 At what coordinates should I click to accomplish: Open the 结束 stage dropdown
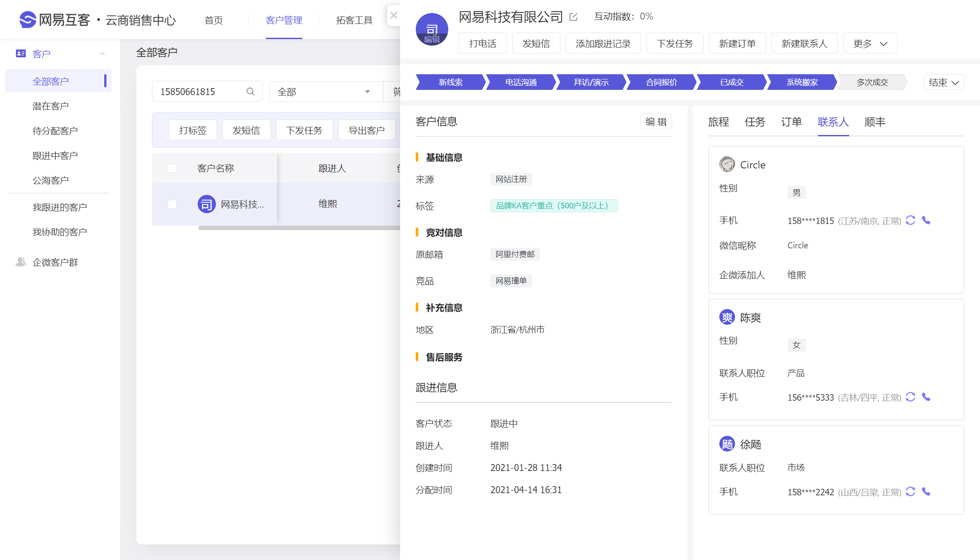[x=944, y=82]
